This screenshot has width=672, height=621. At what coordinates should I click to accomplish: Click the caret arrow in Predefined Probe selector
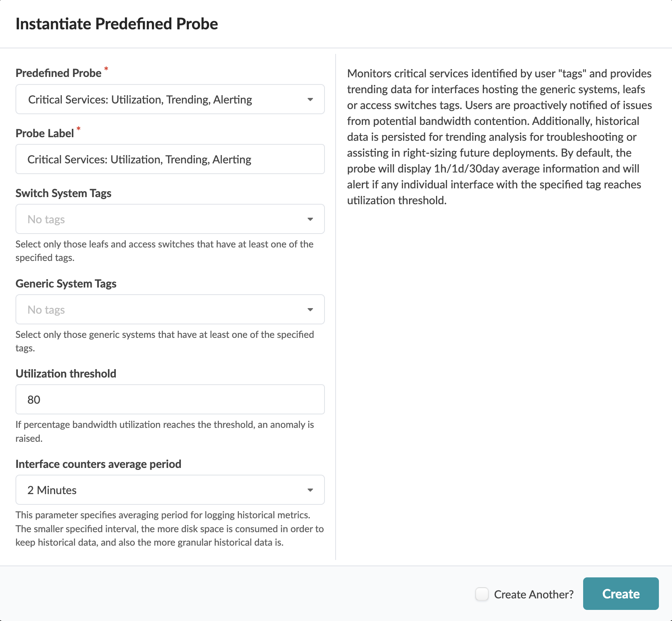(x=310, y=100)
